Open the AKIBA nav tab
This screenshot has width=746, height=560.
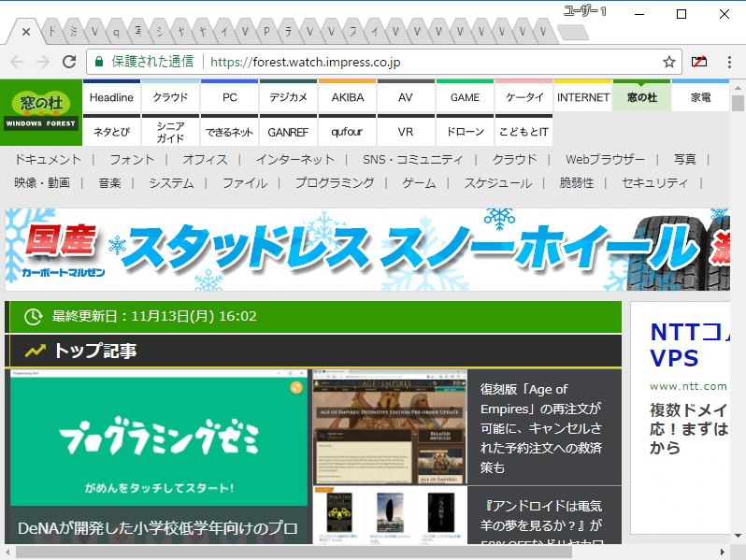(348, 97)
